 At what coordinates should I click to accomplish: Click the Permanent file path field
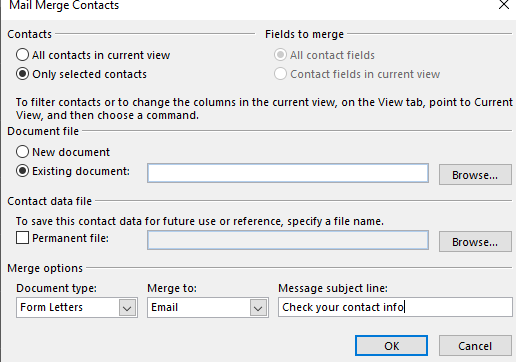288,240
